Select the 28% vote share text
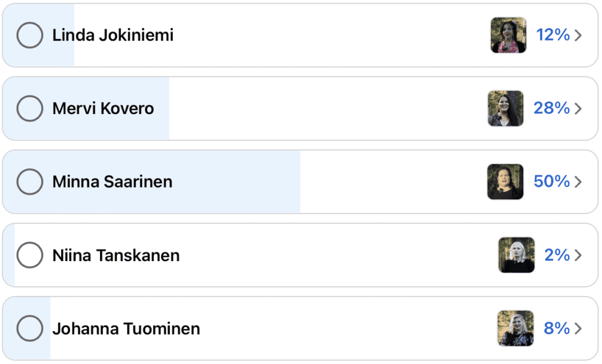This screenshot has height=364, width=602. 553,108
